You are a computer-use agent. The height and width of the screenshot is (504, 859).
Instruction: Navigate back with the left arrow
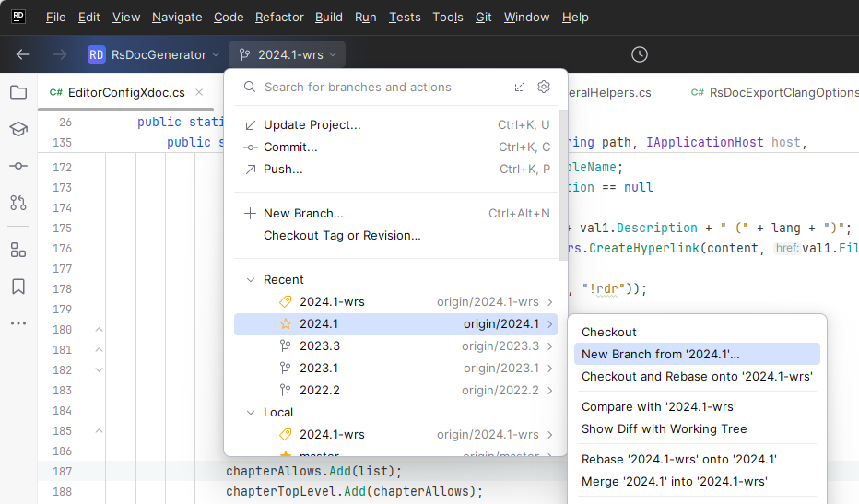(x=23, y=54)
